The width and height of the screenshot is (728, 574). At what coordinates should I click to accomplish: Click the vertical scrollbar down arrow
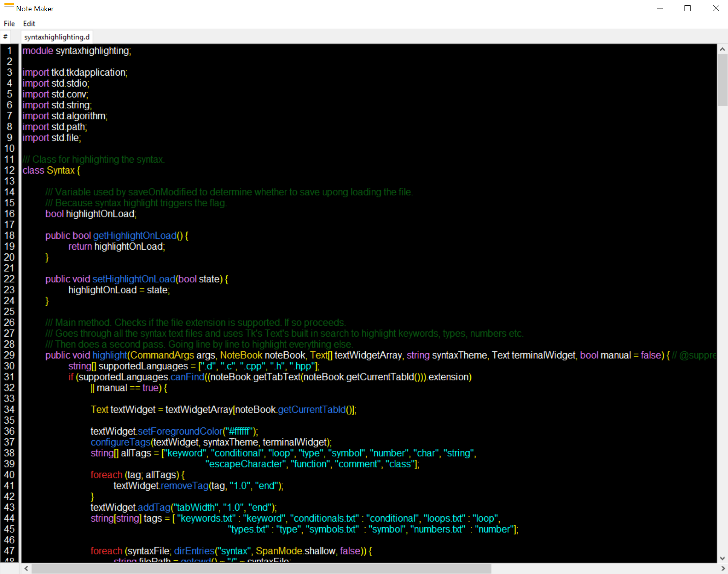pos(722,558)
